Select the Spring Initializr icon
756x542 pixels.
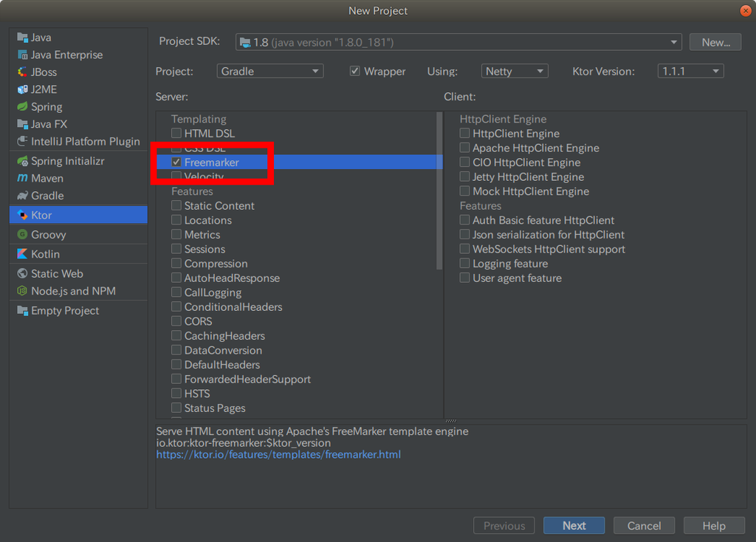click(22, 161)
